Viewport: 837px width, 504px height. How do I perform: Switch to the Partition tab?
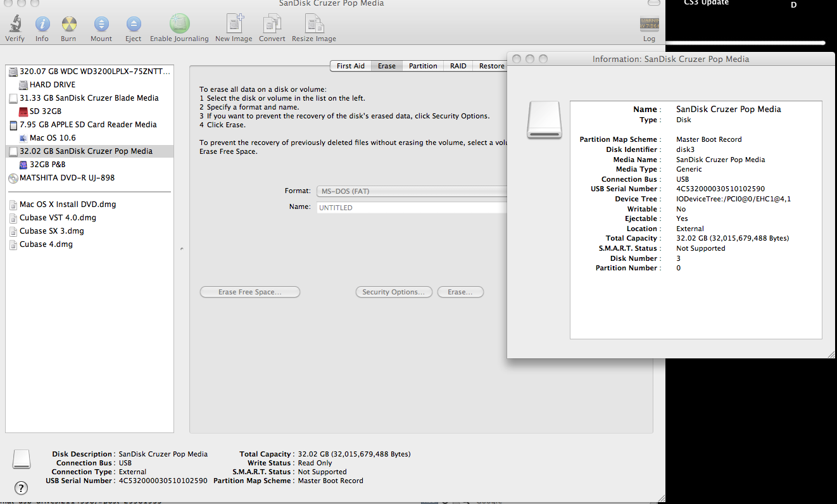click(x=423, y=66)
